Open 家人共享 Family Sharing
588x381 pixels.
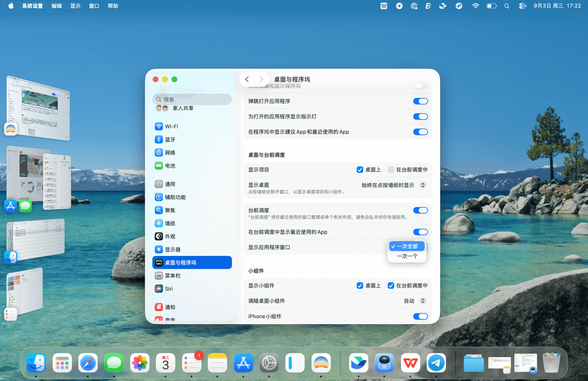pyautogui.click(x=183, y=108)
